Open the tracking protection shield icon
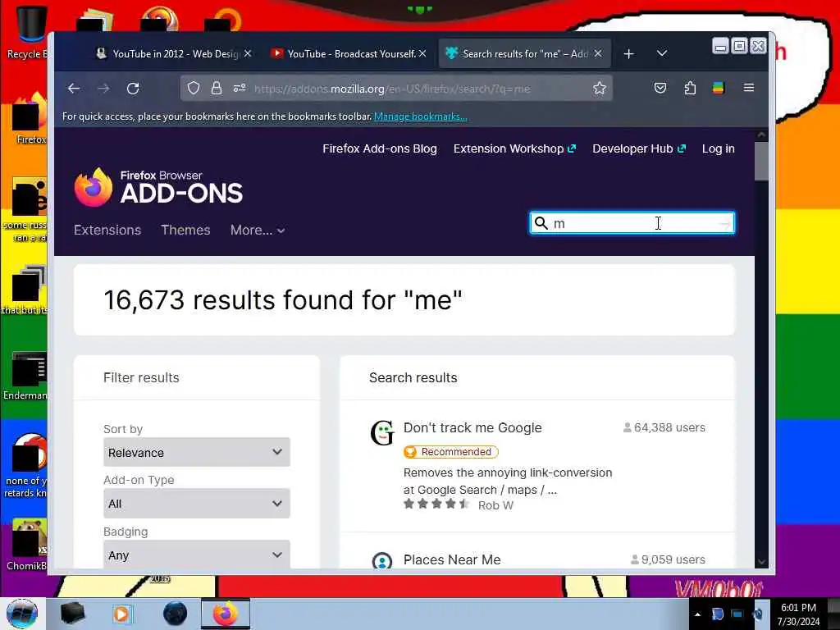The height and width of the screenshot is (630, 840). 194,89
